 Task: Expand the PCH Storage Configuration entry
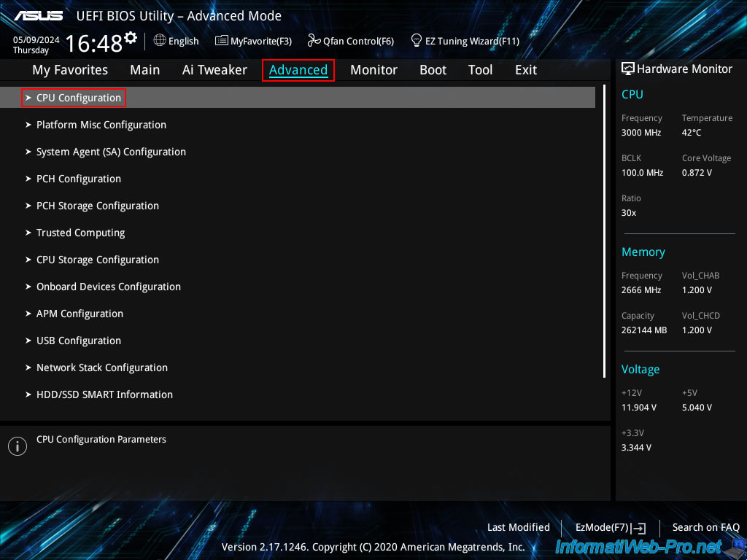tap(97, 206)
